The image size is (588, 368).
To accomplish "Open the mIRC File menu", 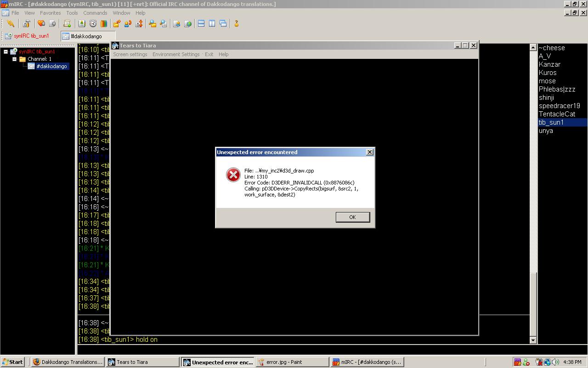I will pos(15,13).
